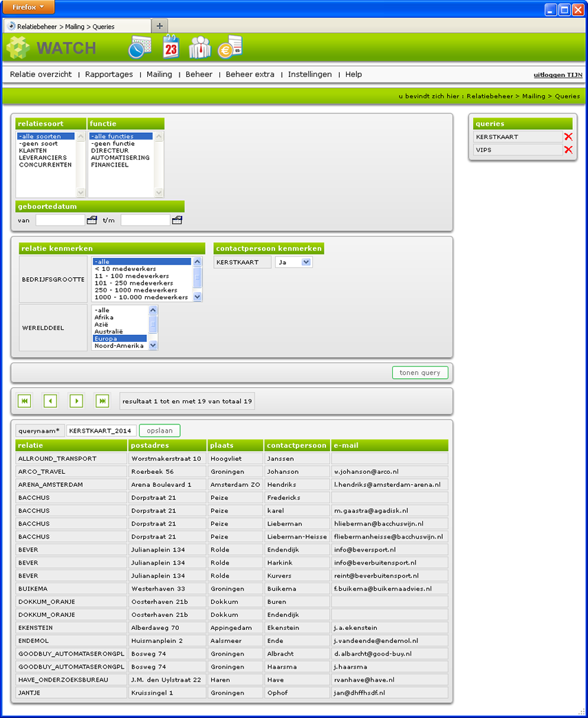Click ARENA_AMSTERDAM relatie cell
The height and width of the screenshot is (718, 588).
coord(71,484)
